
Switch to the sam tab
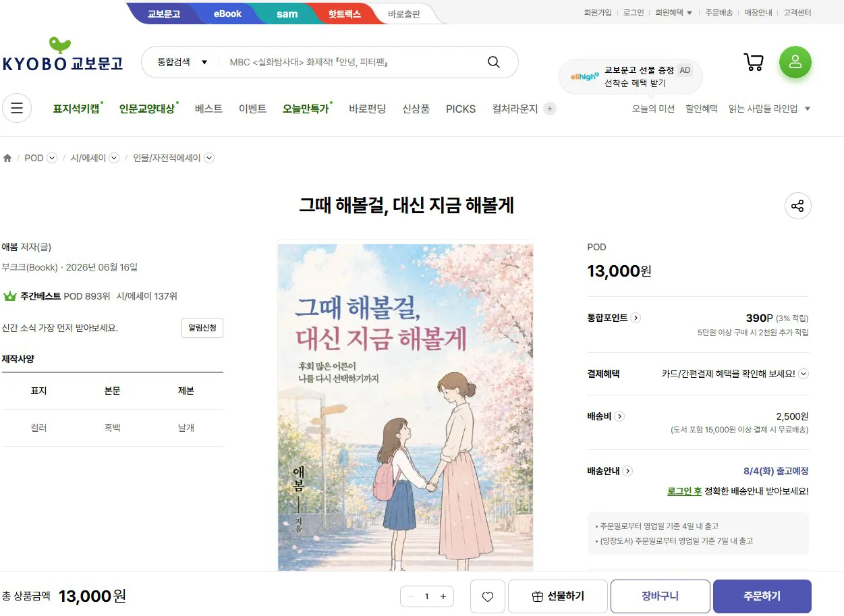pos(287,13)
